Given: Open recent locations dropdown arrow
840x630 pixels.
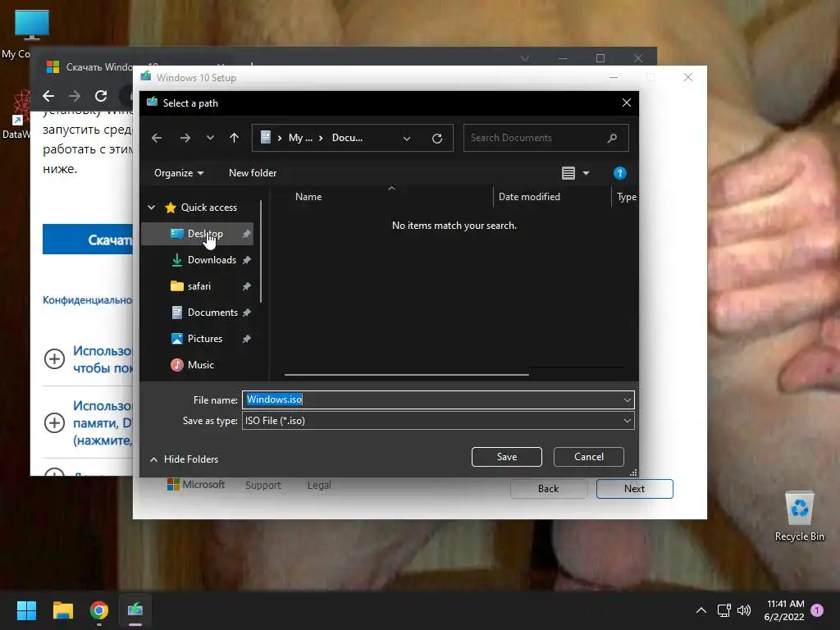Looking at the screenshot, I should 210,138.
